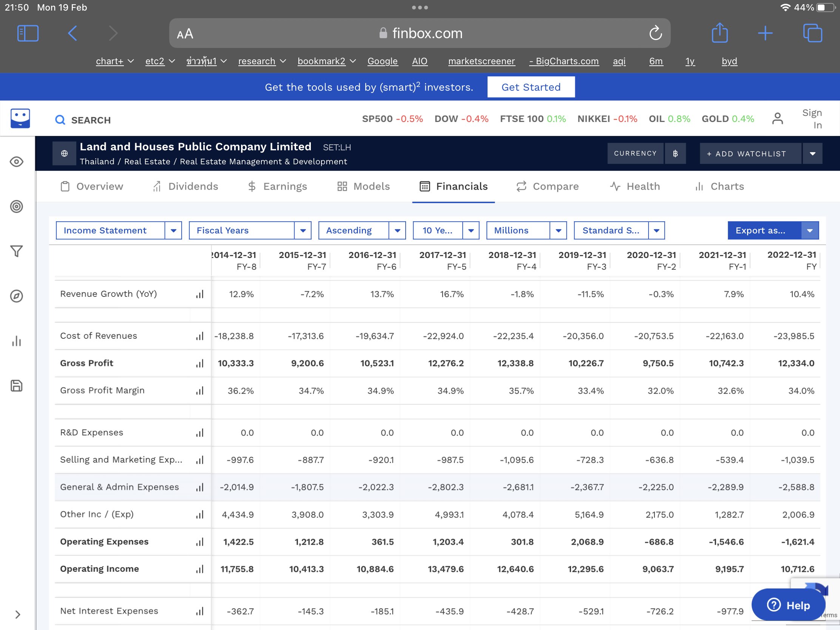Image resolution: width=840 pixels, height=630 pixels.
Task: Open screener filter funnel icon
Action: pos(16,251)
